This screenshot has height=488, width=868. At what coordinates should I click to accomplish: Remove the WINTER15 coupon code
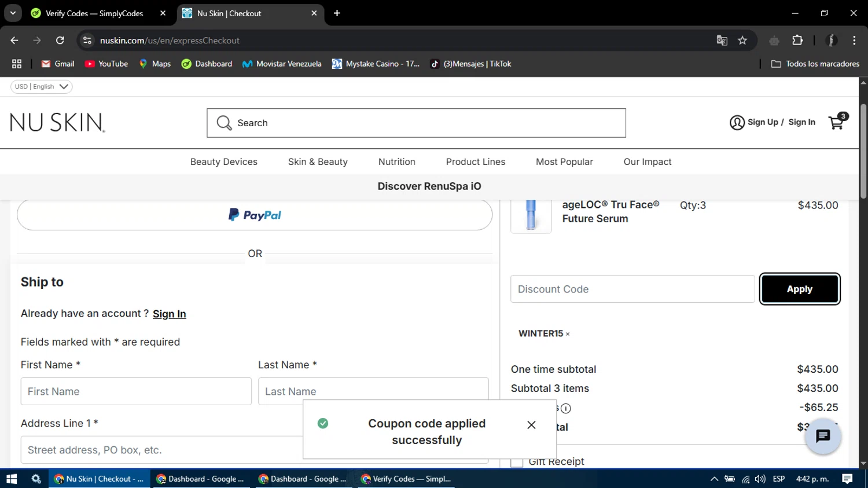click(568, 334)
